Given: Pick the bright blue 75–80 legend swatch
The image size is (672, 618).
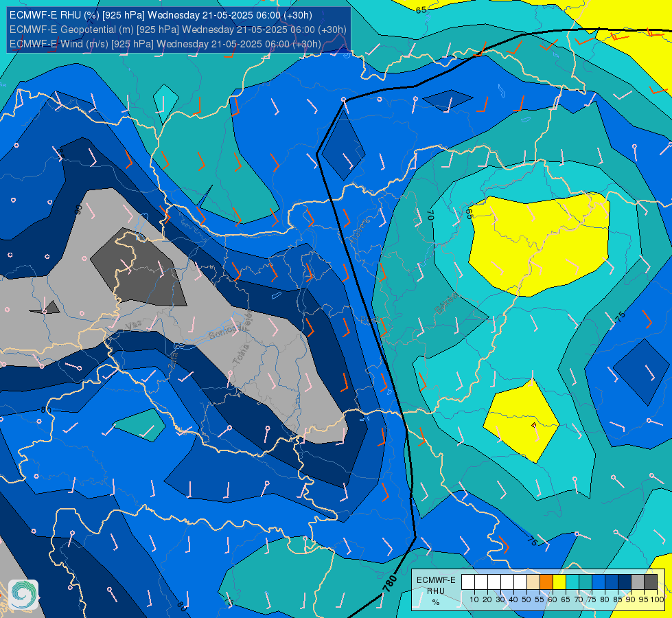Looking at the screenshot, I should (x=599, y=582).
